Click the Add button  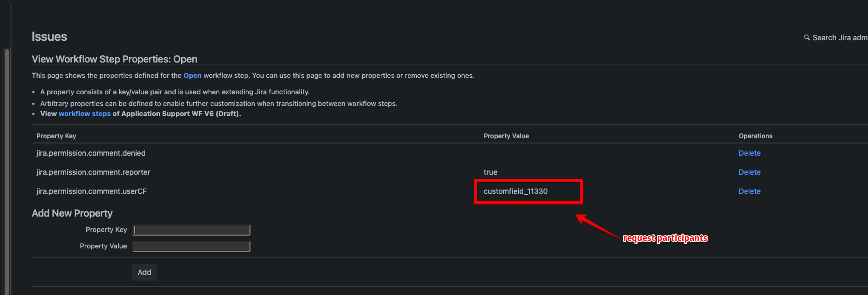click(145, 272)
